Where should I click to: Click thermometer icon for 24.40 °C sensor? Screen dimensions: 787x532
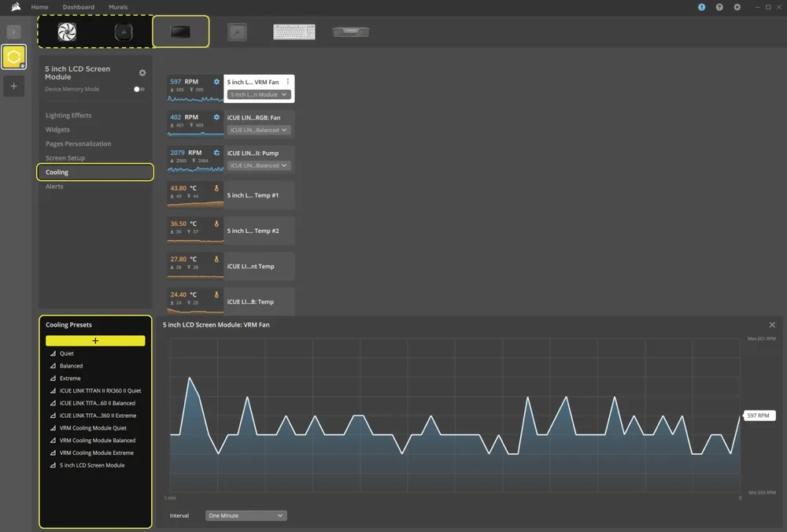(216, 295)
